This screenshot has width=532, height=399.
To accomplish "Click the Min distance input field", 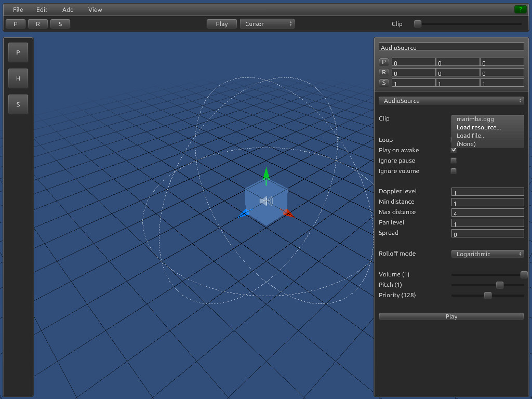I will pyautogui.click(x=487, y=202).
